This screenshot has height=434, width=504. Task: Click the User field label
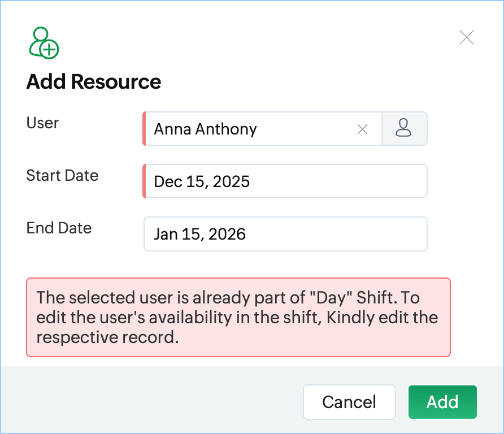[x=42, y=123]
